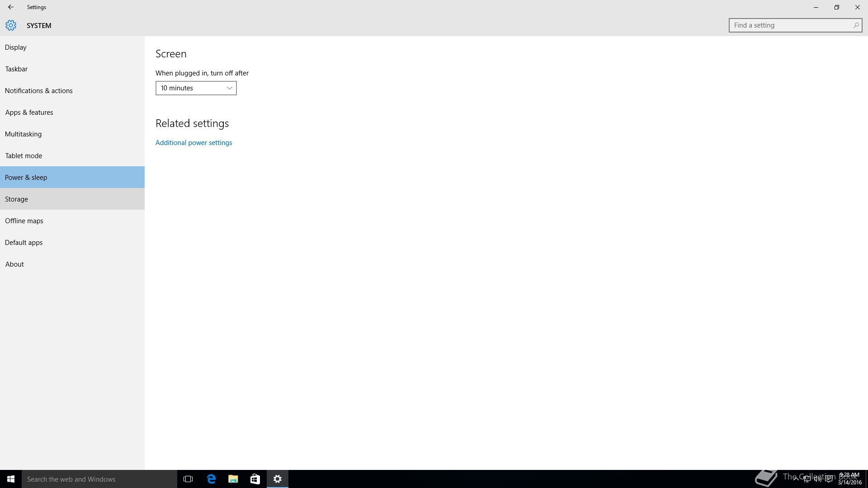Open the Windows Start menu

coord(11,479)
